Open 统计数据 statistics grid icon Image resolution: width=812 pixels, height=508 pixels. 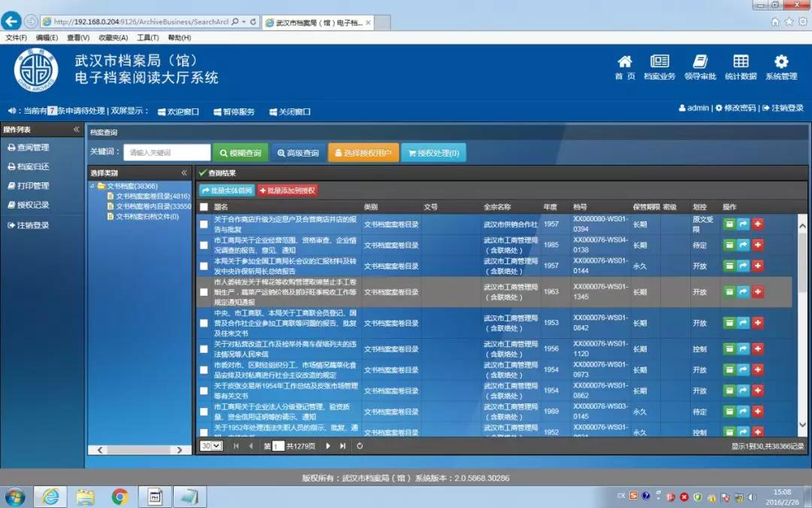pos(741,66)
